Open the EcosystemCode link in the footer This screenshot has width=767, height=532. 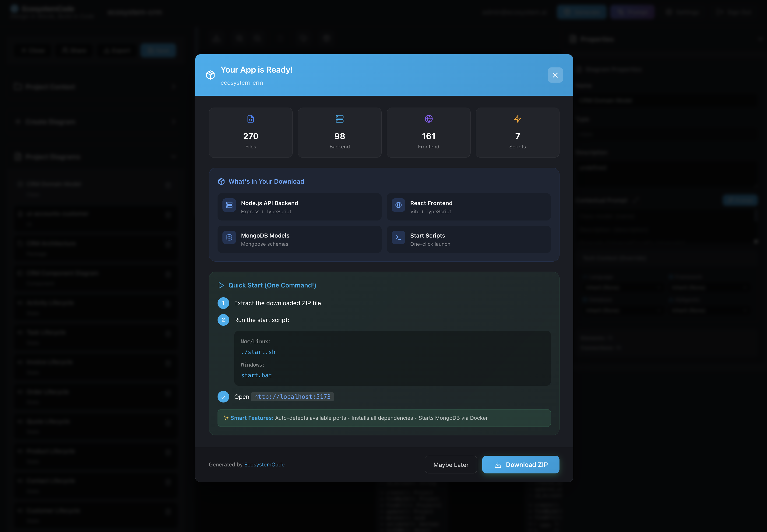tap(264, 464)
